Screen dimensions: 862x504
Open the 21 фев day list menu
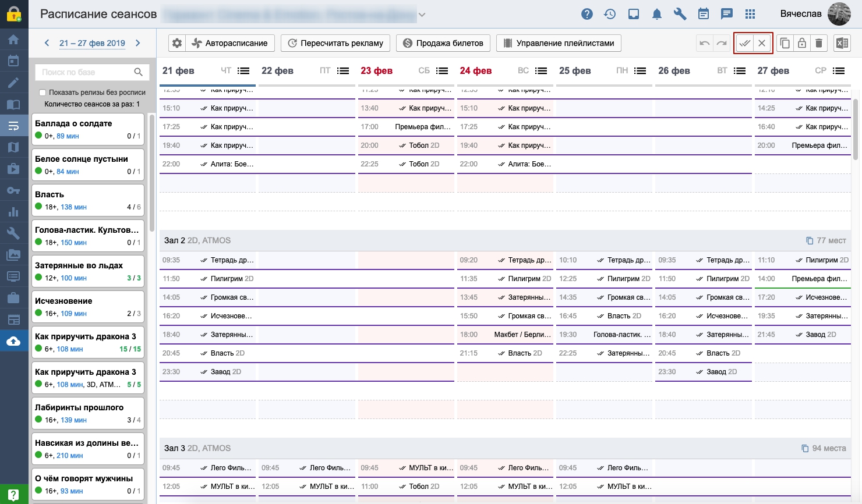tap(243, 71)
